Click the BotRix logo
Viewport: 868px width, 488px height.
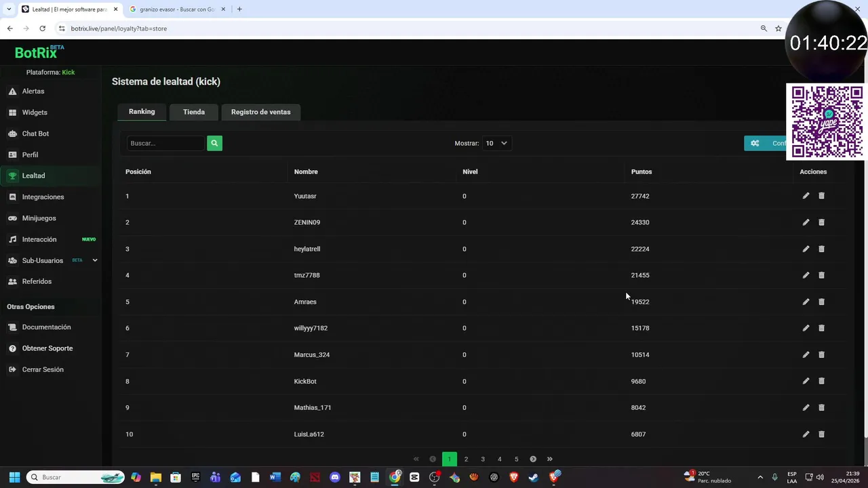coord(39,52)
